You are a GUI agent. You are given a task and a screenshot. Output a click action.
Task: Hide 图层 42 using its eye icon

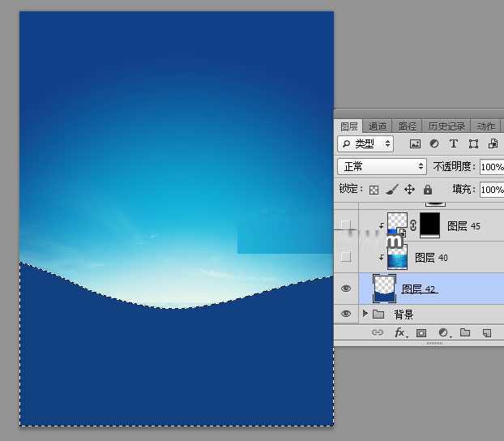tap(346, 289)
